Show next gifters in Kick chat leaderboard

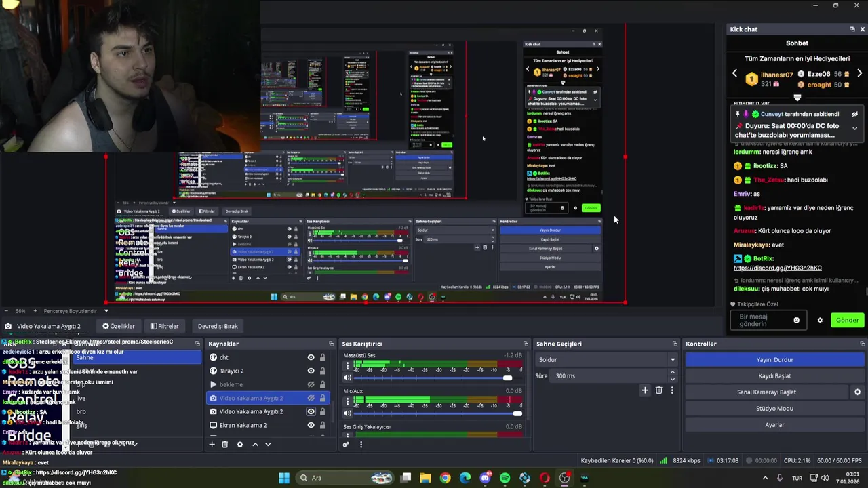click(859, 73)
